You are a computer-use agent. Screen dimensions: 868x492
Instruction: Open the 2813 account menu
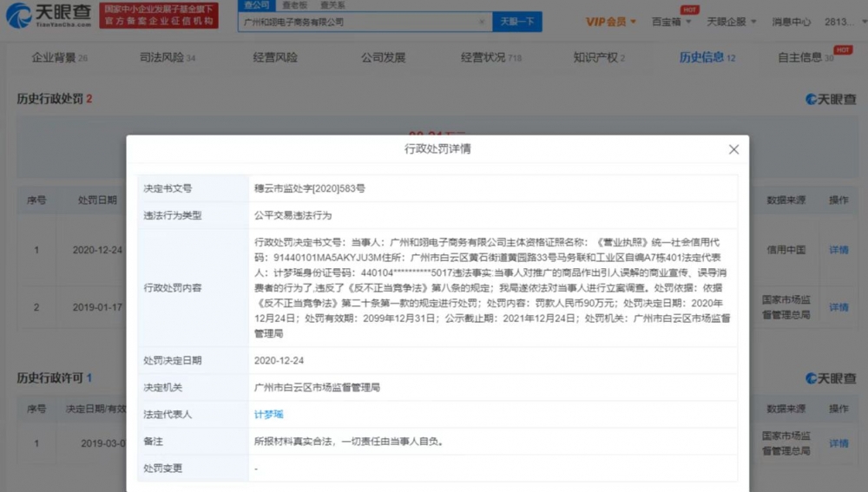845,22
